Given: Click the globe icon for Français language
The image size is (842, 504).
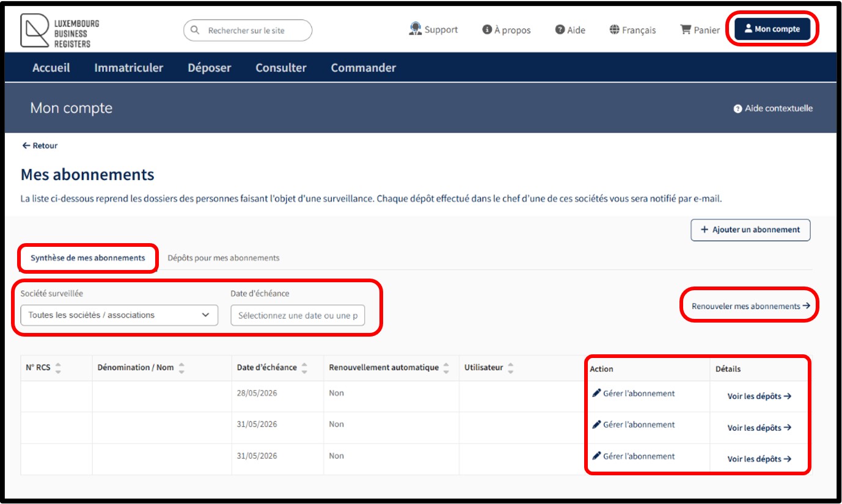Looking at the screenshot, I should pyautogui.click(x=615, y=30).
